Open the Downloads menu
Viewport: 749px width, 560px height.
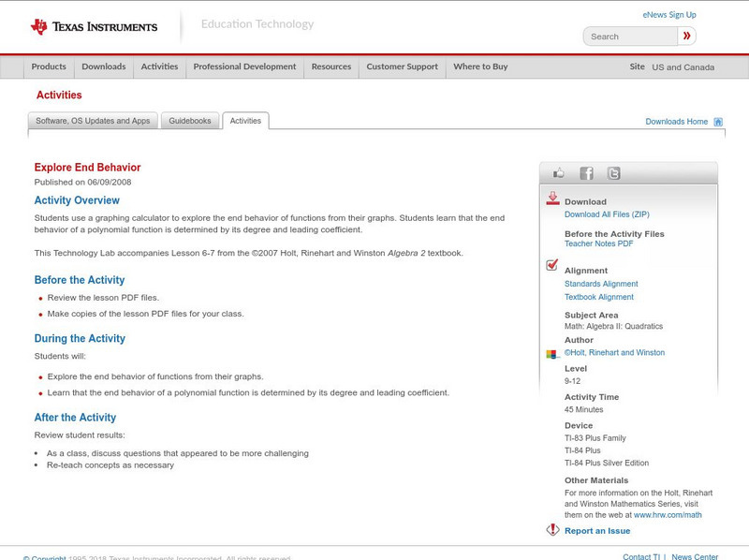tap(104, 66)
